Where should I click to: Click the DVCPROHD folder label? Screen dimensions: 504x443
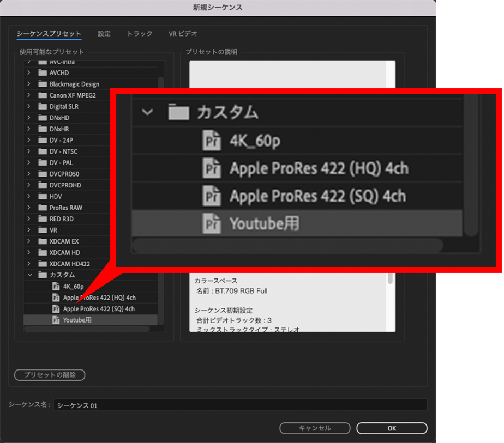(65, 185)
